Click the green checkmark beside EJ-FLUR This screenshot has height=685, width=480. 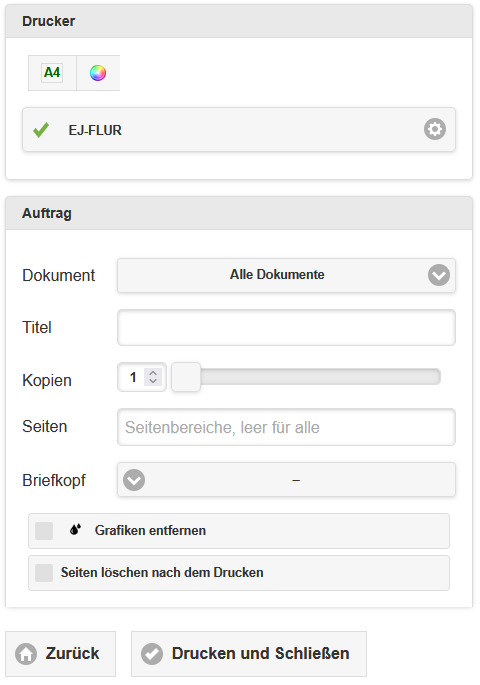click(41, 130)
